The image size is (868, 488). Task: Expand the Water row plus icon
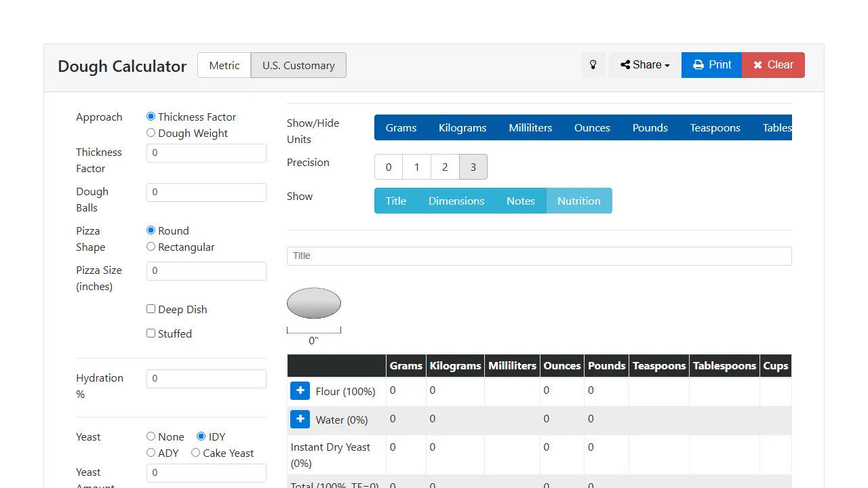pyautogui.click(x=300, y=420)
